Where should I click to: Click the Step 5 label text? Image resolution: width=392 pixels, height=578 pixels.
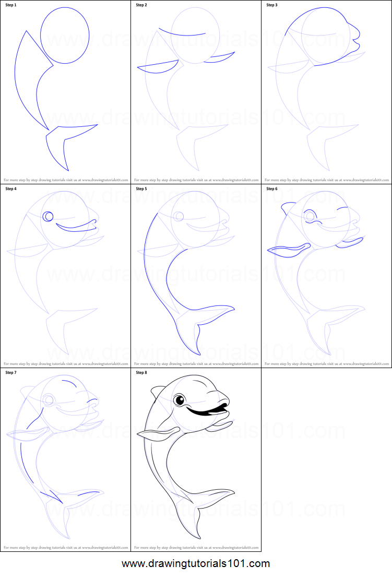141,188
